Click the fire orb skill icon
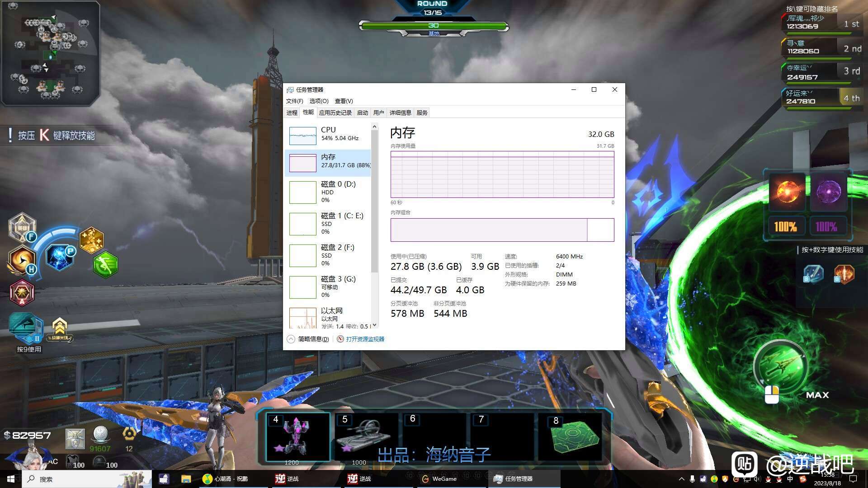 787,192
